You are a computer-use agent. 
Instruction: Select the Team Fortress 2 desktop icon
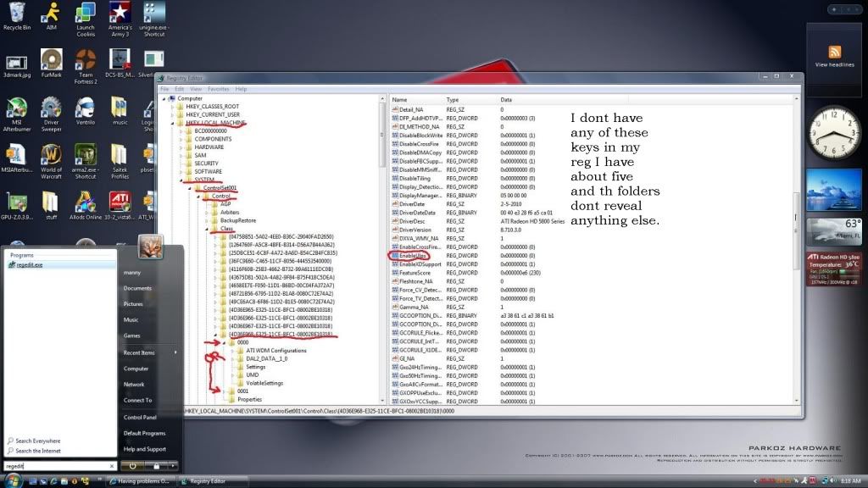86,66
